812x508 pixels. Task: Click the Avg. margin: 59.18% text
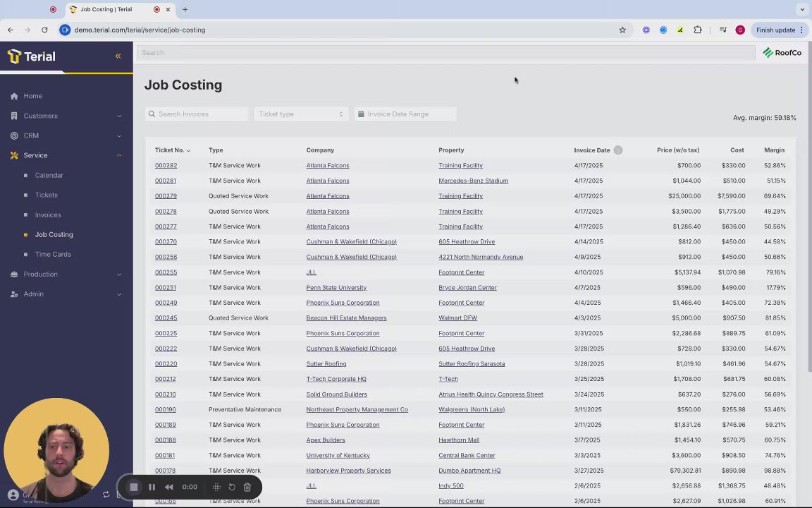coord(764,118)
